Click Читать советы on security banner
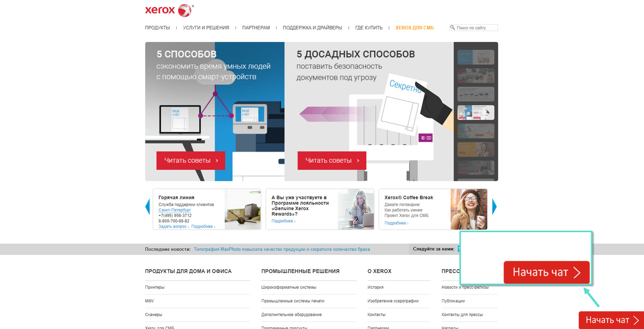 (332, 160)
